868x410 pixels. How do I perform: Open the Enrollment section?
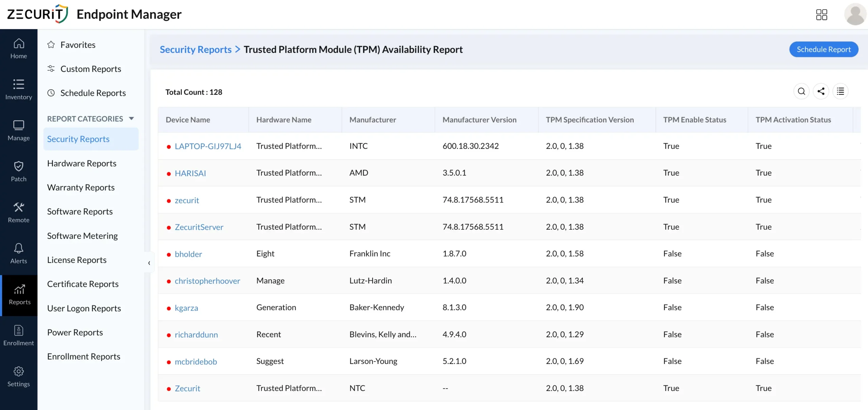[19, 336]
